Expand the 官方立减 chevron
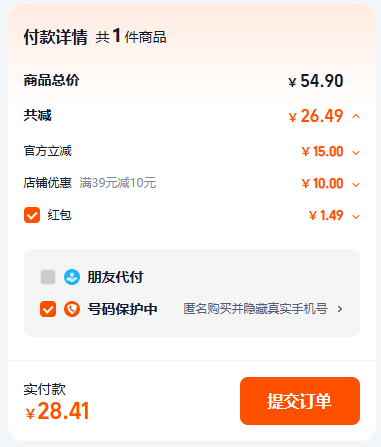 pyautogui.click(x=356, y=153)
